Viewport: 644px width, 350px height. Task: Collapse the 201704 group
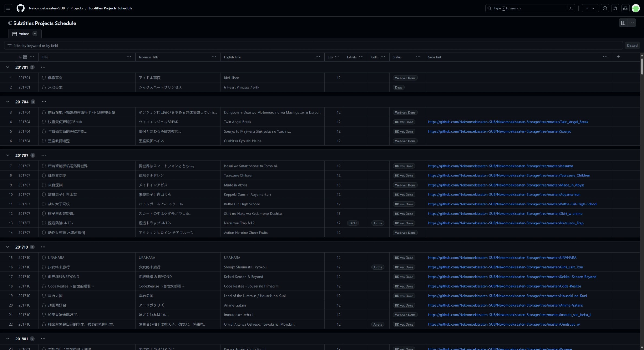coord(8,102)
